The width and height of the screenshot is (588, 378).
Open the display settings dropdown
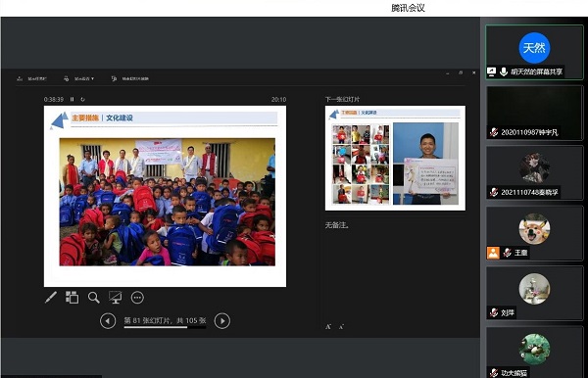[x=79, y=78]
